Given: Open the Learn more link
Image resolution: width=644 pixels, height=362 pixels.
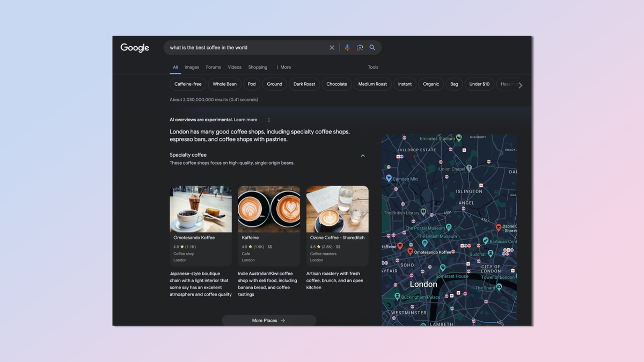Looking at the screenshot, I should [x=246, y=120].
